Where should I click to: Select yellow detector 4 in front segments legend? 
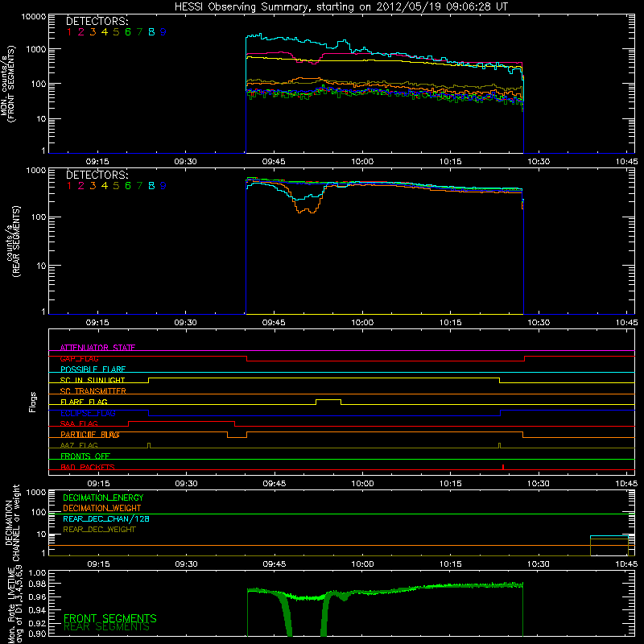click(105, 32)
